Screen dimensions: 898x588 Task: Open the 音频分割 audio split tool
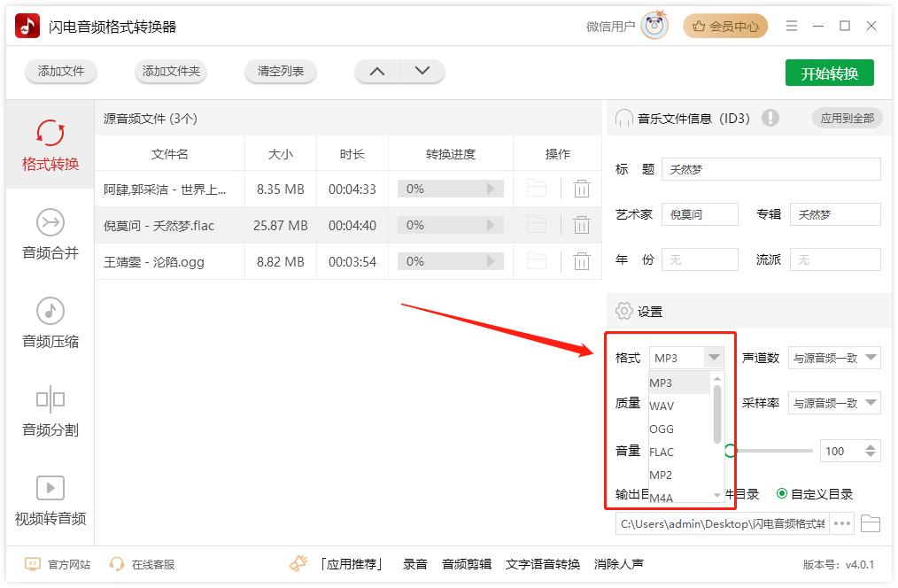(50, 412)
